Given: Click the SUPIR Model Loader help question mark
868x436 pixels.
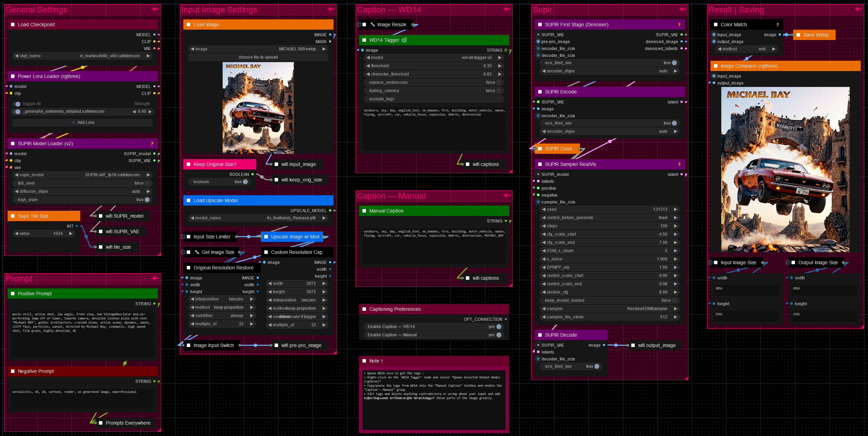Looking at the screenshot, I should tap(152, 143).
